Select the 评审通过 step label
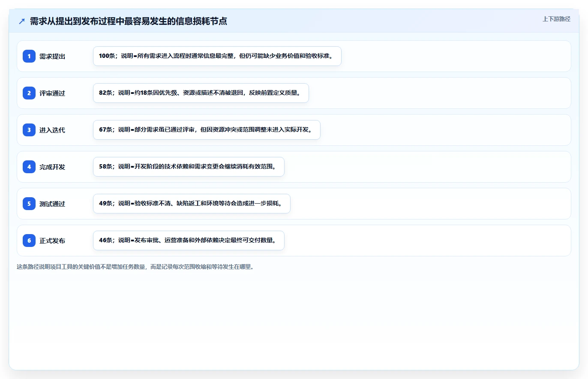588x379 pixels. point(52,93)
